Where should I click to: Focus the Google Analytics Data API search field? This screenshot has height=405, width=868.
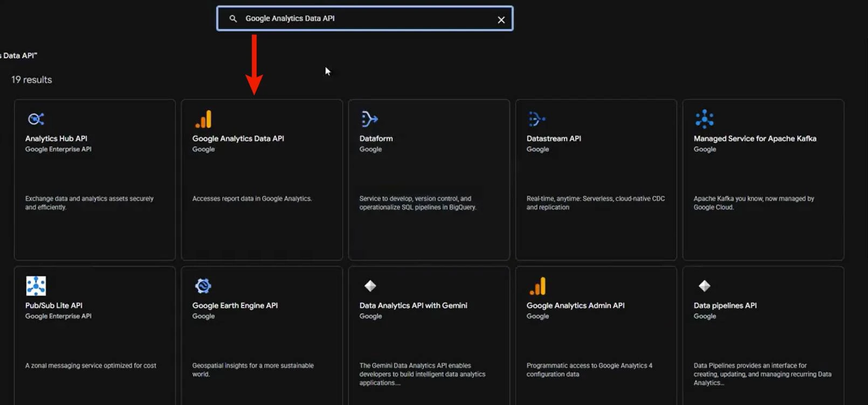[364, 18]
